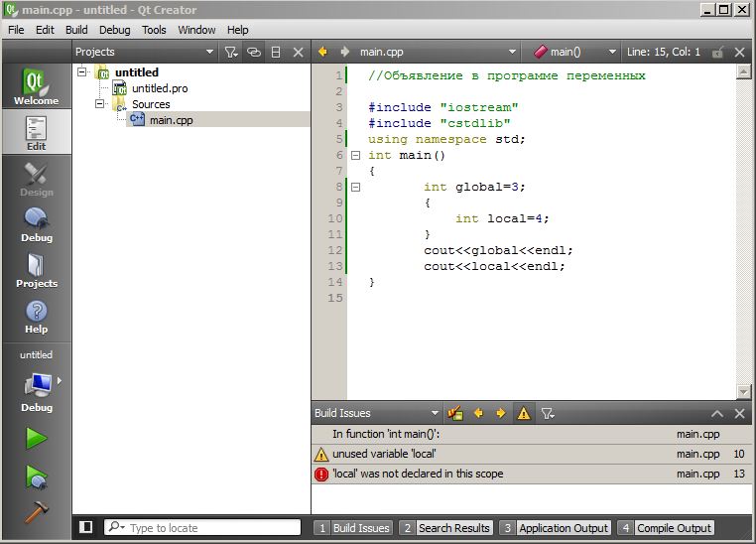Open the Window menu
The width and height of the screenshot is (756, 544).
coord(196,30)
